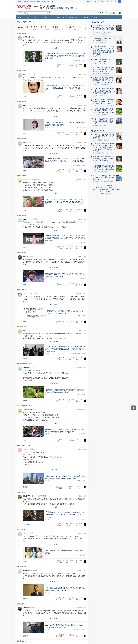Open 購入履歴 link
Viewport: 138px width, 644px height.
coord(112,13)
